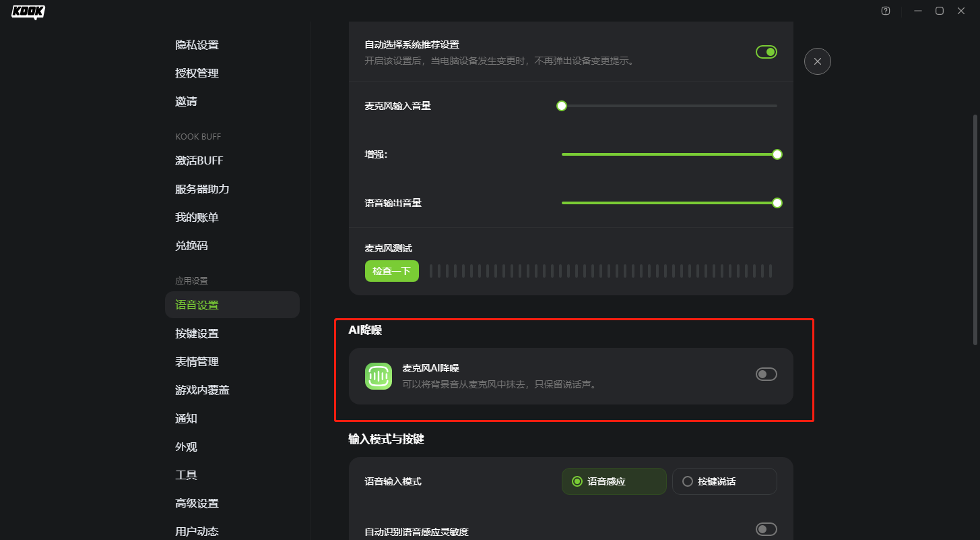Click the green 麦克风AI降噪 waveform icon
The image size is (980, 540).
[x=379, y=376]
